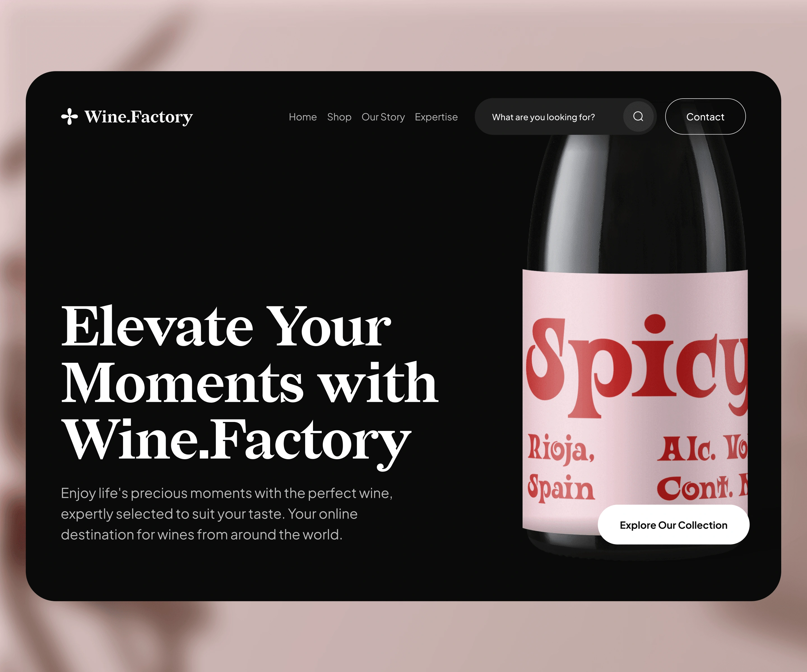Open the Home nav link
The width and height of the screenshot is (807, 672).
303,117
